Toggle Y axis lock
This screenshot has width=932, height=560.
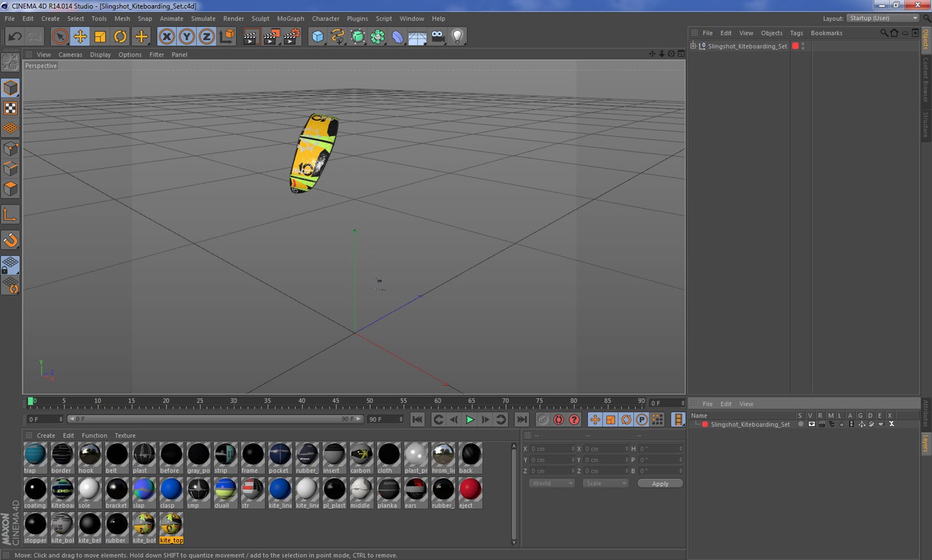coord(187,36)
